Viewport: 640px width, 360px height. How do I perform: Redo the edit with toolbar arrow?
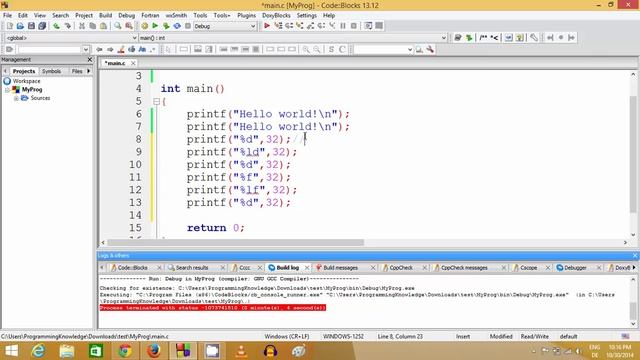68,26
